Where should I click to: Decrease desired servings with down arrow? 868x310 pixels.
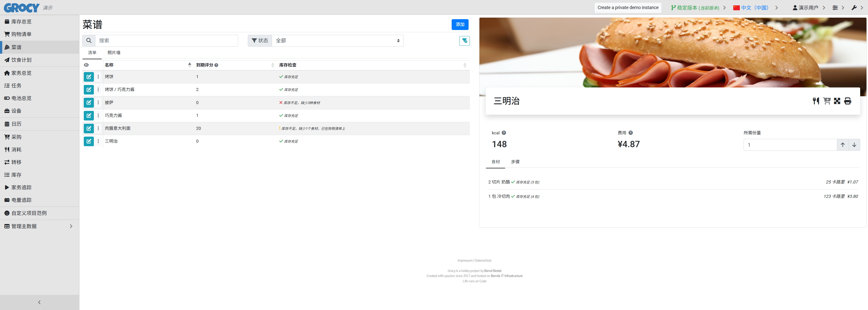pyautogui.click(x=854, y=145)
